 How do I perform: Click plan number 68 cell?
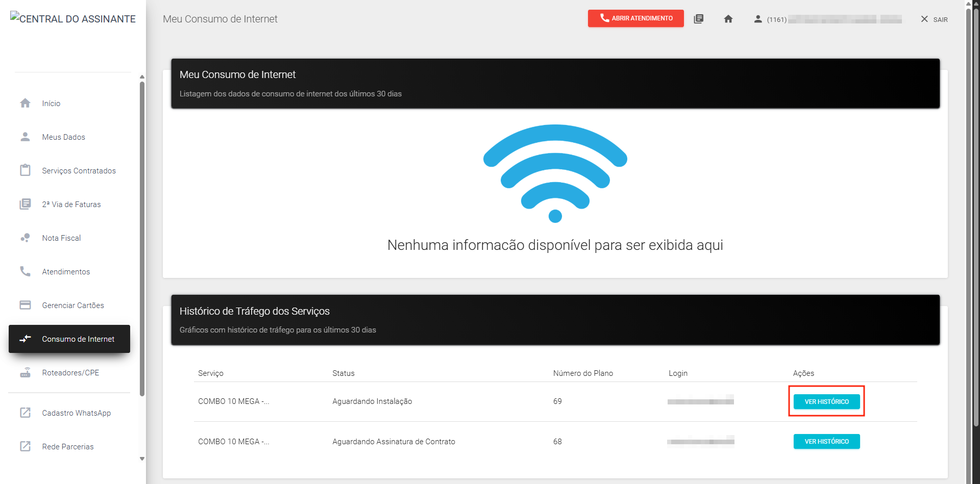557,442
